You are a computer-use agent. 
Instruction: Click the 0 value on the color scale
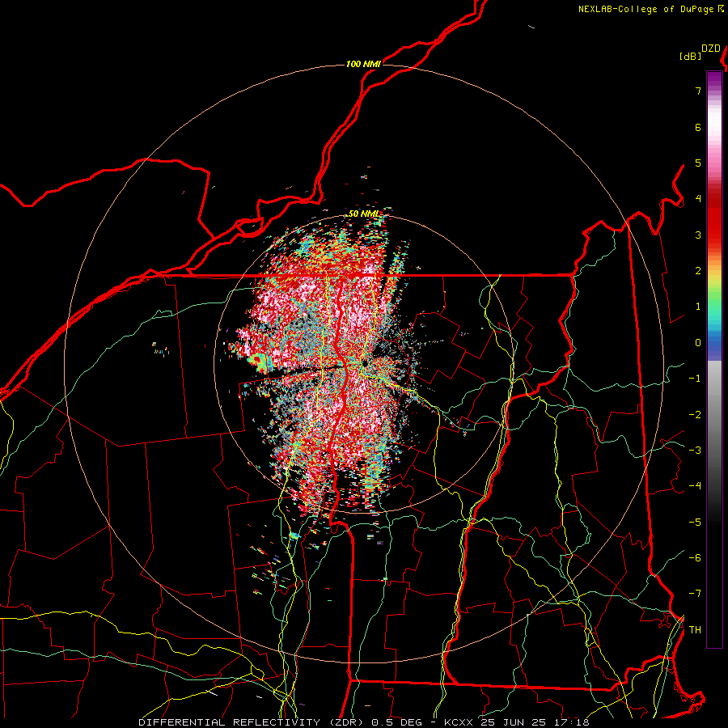pos(698,343)
